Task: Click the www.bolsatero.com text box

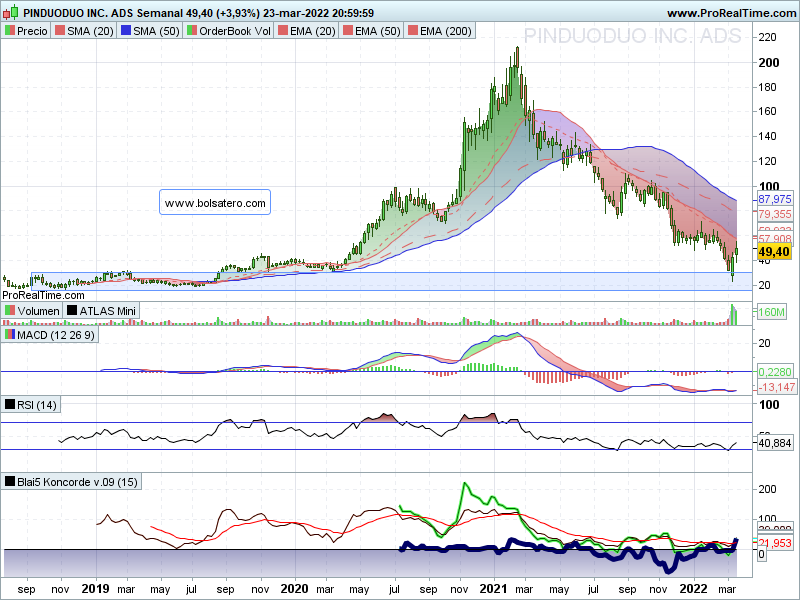Action: (215, 203)
